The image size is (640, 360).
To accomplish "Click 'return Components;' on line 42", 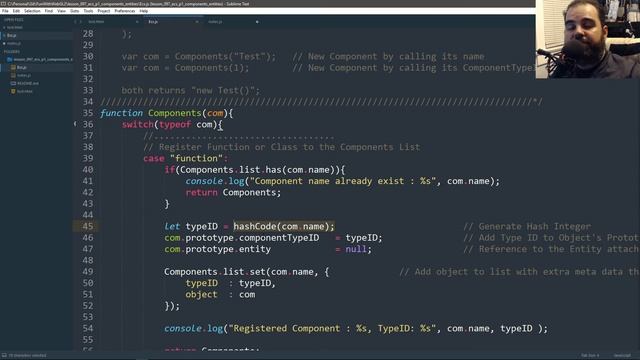I will 233,193.
